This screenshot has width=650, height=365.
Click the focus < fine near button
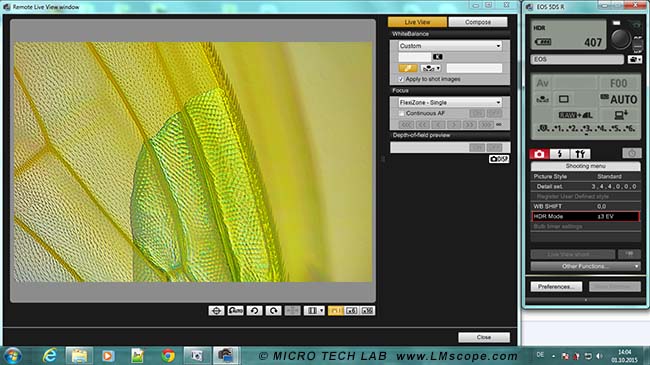438,124
